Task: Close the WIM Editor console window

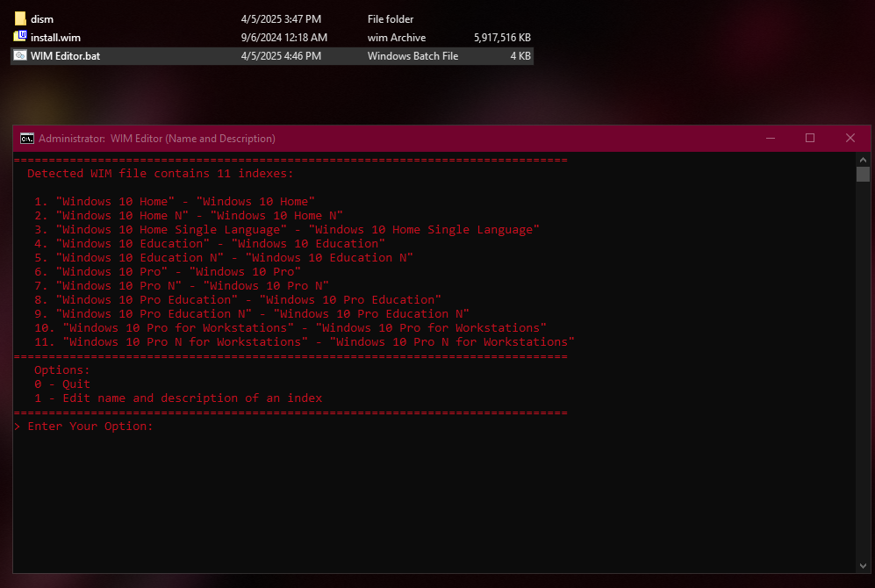Action: coord(850,139)
